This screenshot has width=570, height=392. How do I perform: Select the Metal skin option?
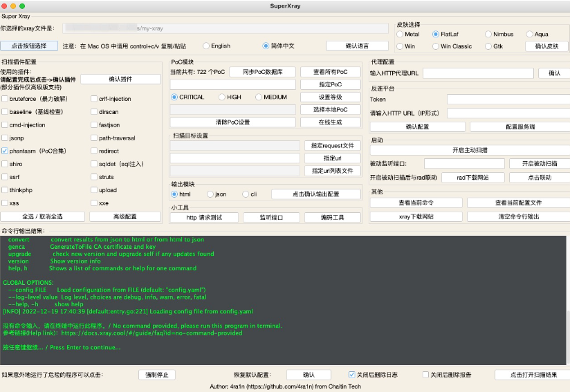pyautogui.click(x=400, y=34)
